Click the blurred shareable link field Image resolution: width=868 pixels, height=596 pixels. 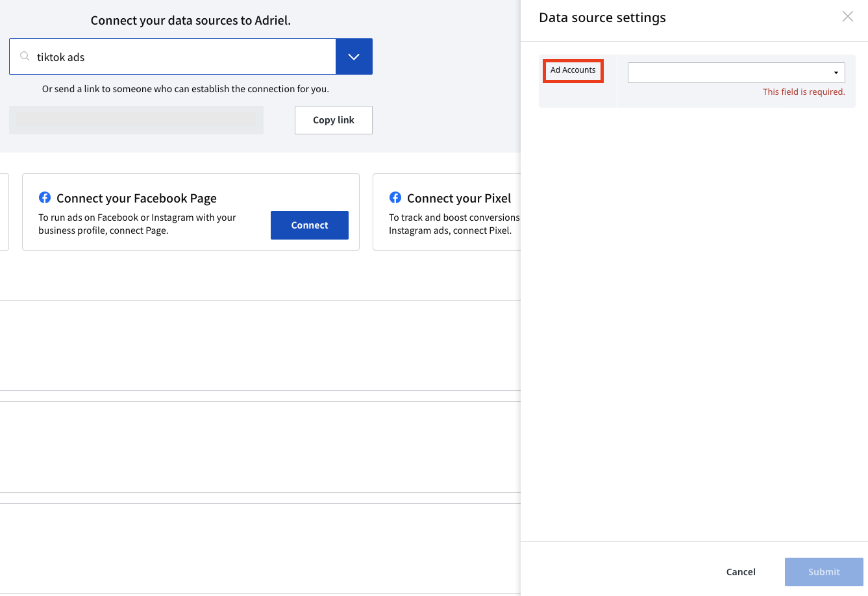point(136,120)
